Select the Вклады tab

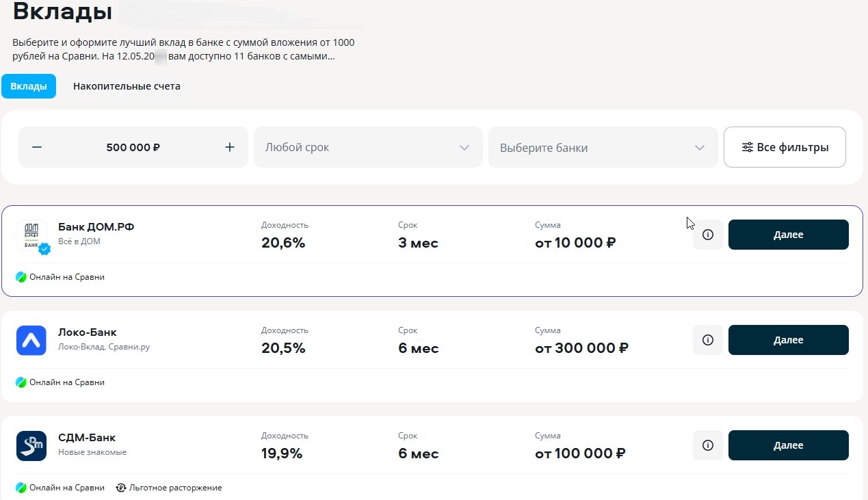coord(29,86)
